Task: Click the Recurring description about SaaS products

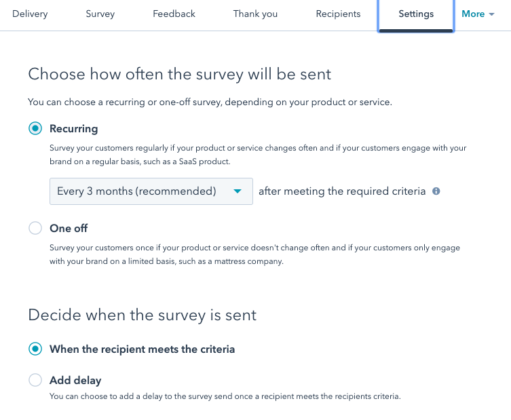Action: pyautogui.click(x=258, y=153)
